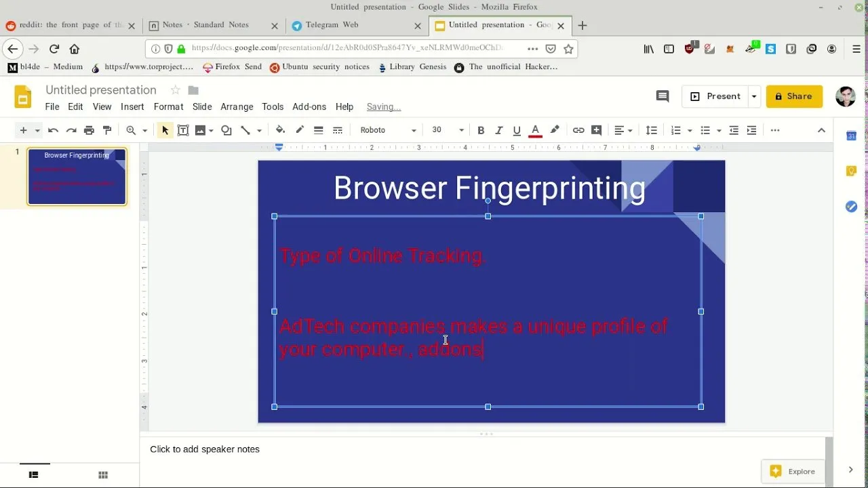Image resolution: width=868 pixels, height=488 pixels.
Task: Click the Saving... status link
Action: [x=384, y=106]
